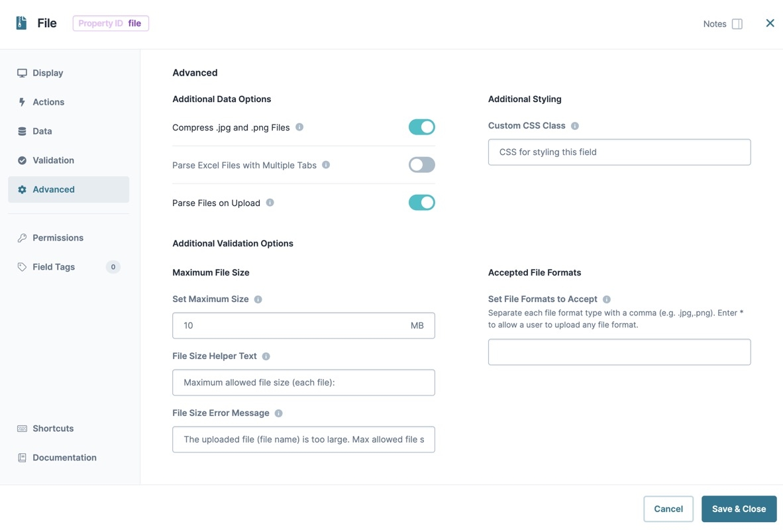783x532 pixels.
Task: Open the Notes panel icon
Action: pos(737,24)
